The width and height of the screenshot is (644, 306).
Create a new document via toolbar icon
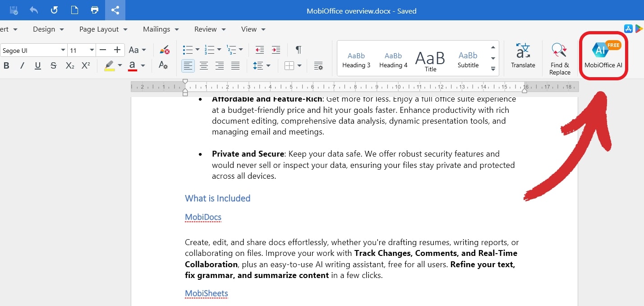coord(74,9)
